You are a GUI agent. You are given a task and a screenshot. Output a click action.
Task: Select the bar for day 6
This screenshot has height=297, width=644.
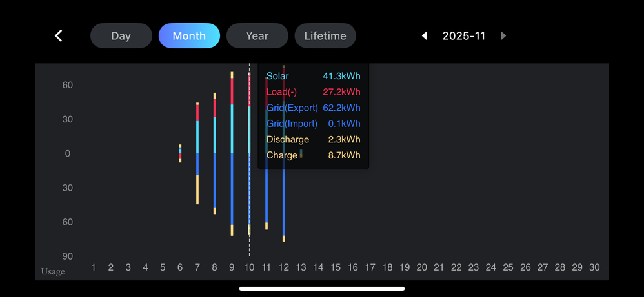pyautogui.click(x=180, y=153)
